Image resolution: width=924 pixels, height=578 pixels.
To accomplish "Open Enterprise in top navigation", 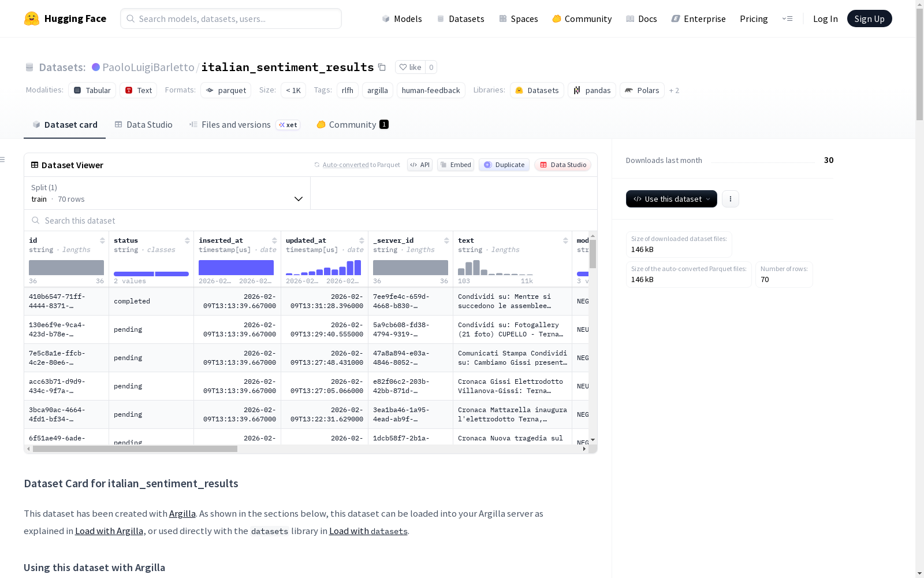I will pyautogui.click(x=698, y=18).
